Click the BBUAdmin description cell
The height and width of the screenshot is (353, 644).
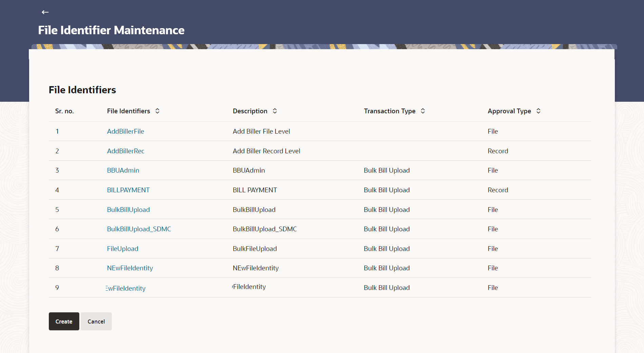249,170
